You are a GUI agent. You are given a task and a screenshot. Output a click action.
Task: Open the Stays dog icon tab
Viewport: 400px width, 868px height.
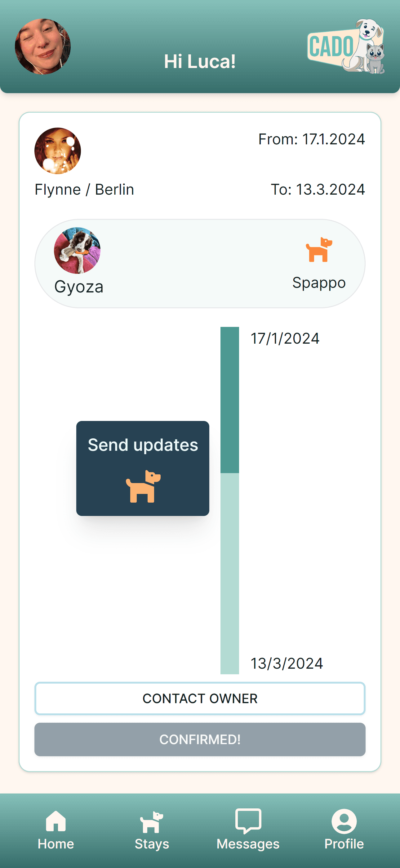152,821
